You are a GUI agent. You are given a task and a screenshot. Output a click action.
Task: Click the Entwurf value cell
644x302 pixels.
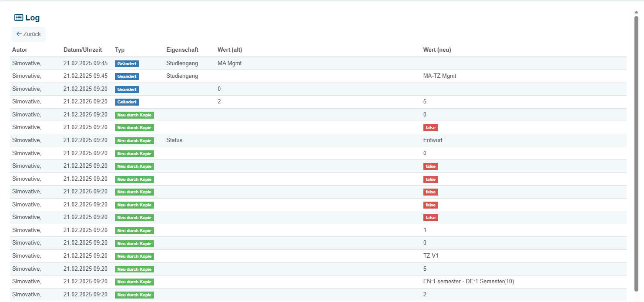click(x=433, y=140)
